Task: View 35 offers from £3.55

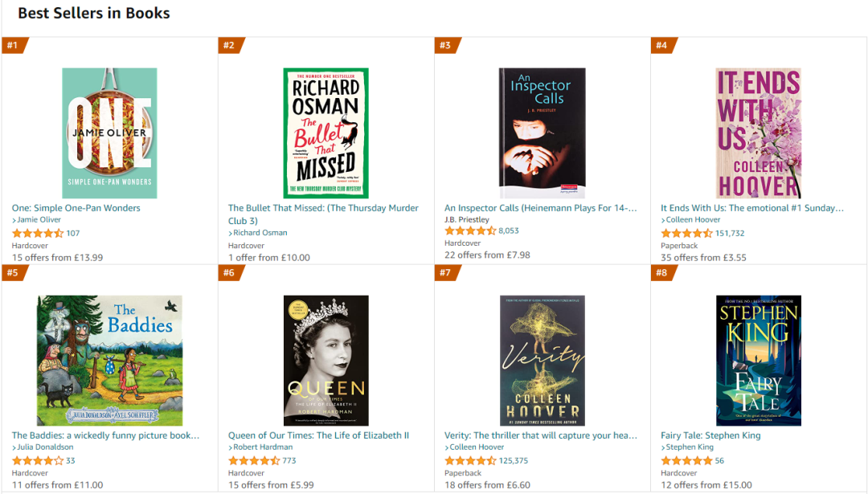Action: point(703,258)
